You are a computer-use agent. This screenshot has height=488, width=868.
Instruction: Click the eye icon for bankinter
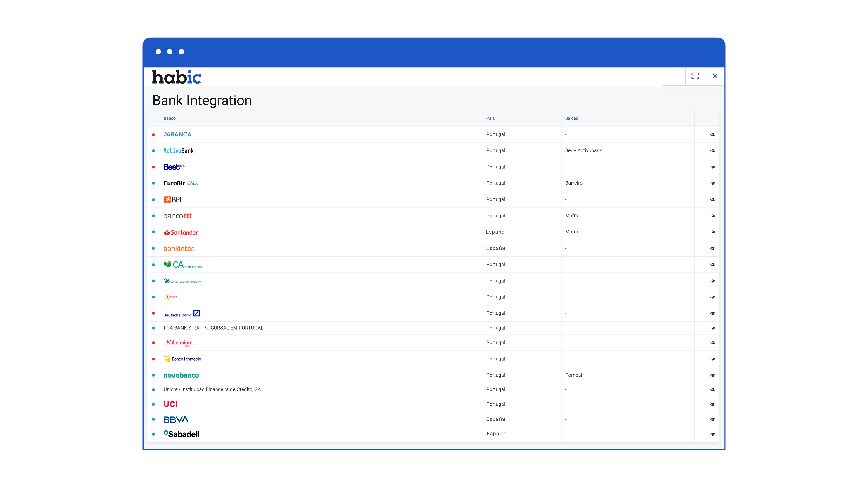(712, 249)
